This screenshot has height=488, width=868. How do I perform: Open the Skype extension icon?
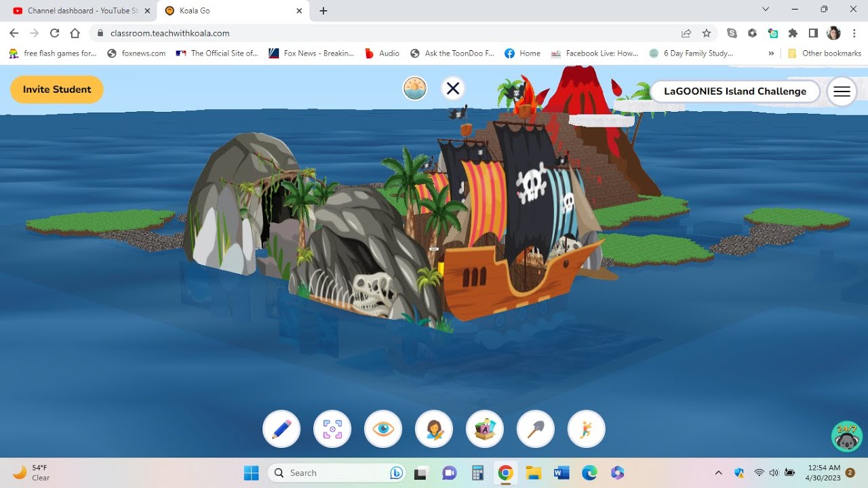[x=732, y=33]
